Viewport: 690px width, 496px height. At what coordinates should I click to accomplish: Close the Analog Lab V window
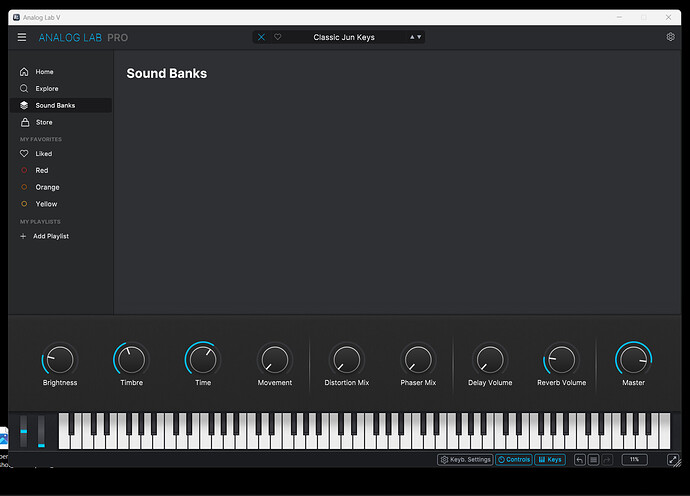(668, 17)
